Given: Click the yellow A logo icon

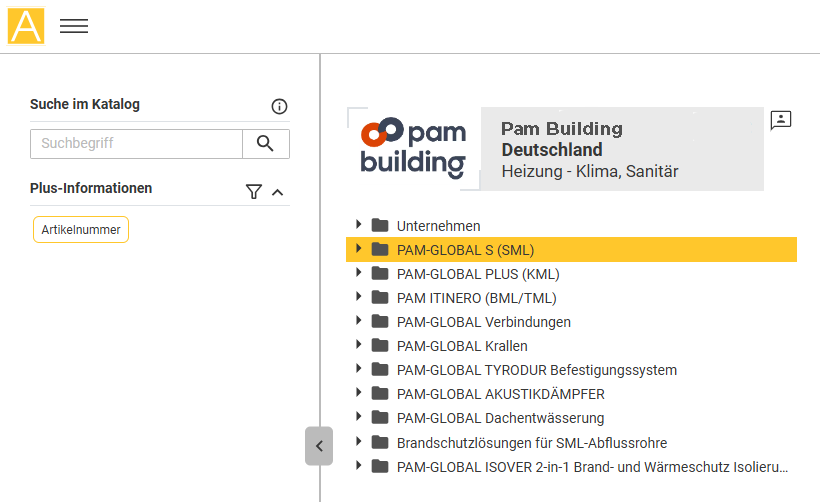Looking at the screenshot, I should click(26, 26).
